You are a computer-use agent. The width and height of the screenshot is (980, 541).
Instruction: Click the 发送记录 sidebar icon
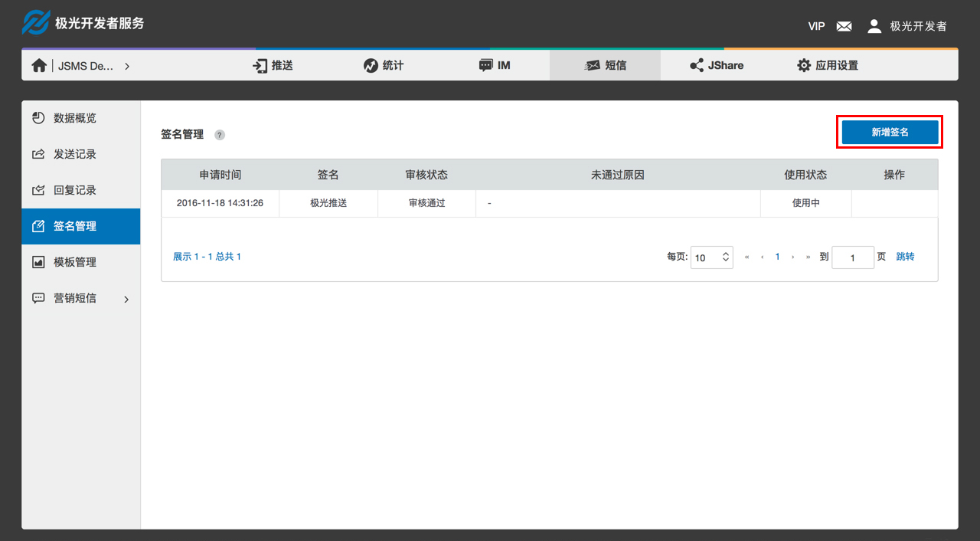pyautogui.click(x=38, y=154)
